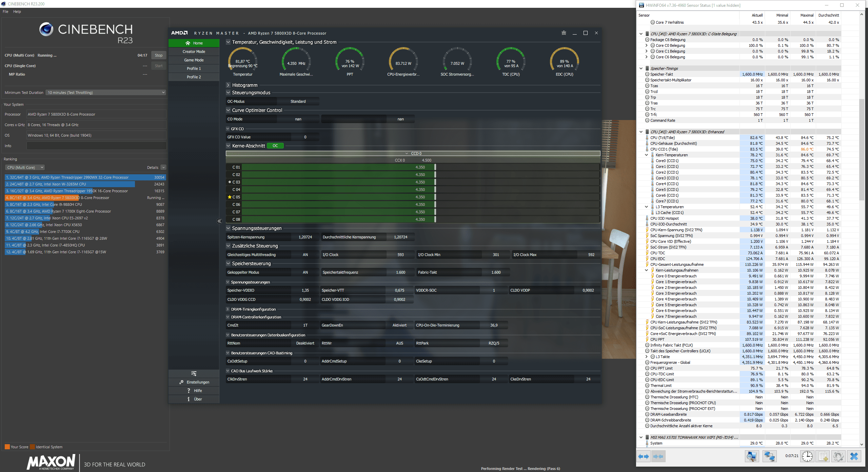
Task: Click Cinebench logo sphere icon
Action: tap(46, 29)
